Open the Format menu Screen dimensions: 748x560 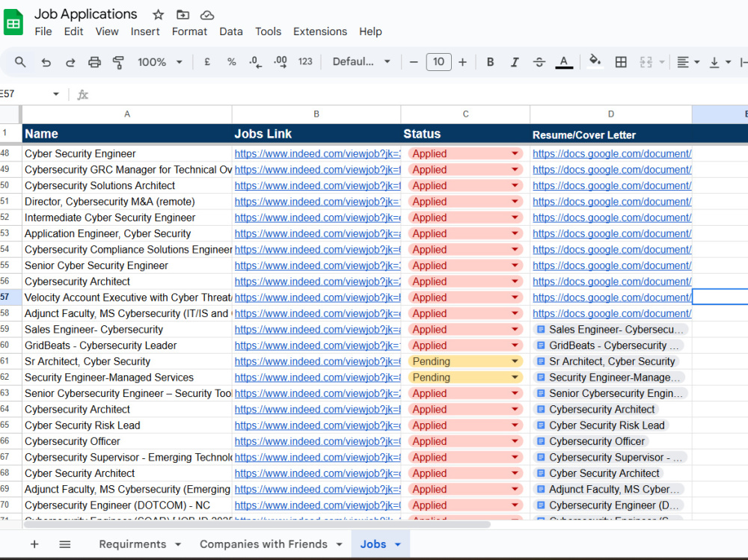189,31
